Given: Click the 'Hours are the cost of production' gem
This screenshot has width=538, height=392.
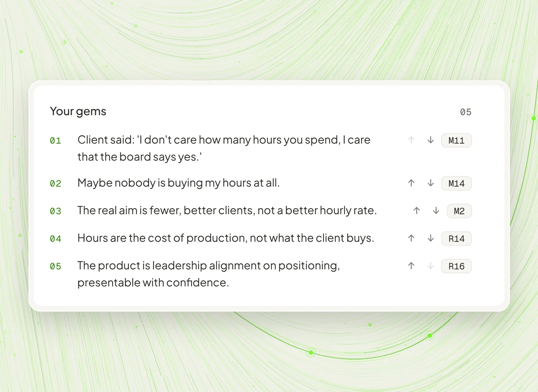Looking at the screenshot, I should pyautogui.click(x=226, y=238).
